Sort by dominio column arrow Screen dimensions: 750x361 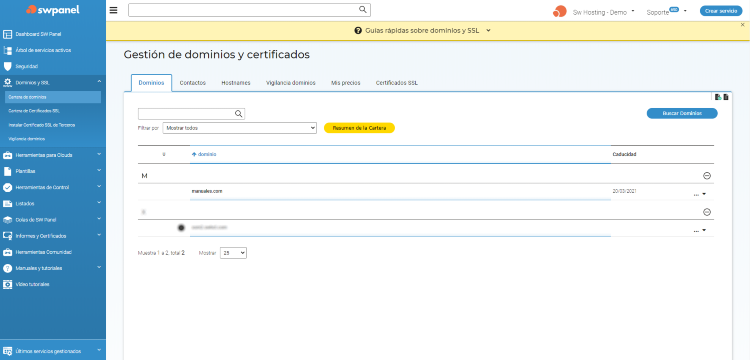point(194,154)
